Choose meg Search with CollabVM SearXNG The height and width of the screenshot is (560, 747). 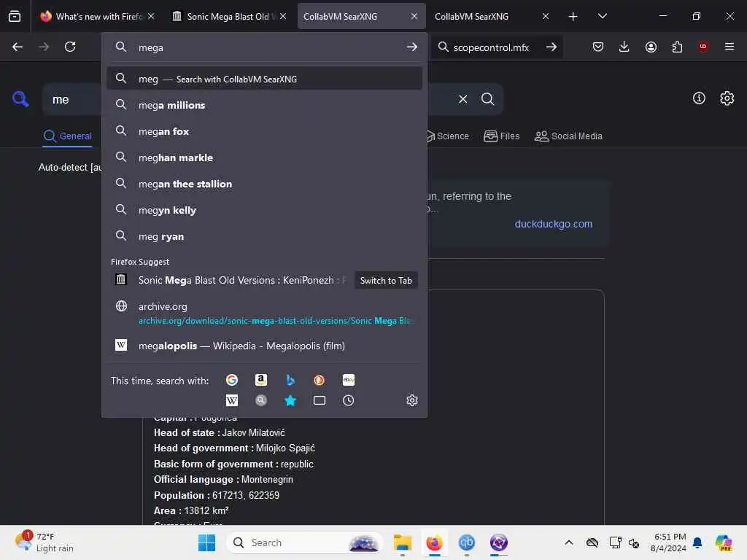coord(264,79)
